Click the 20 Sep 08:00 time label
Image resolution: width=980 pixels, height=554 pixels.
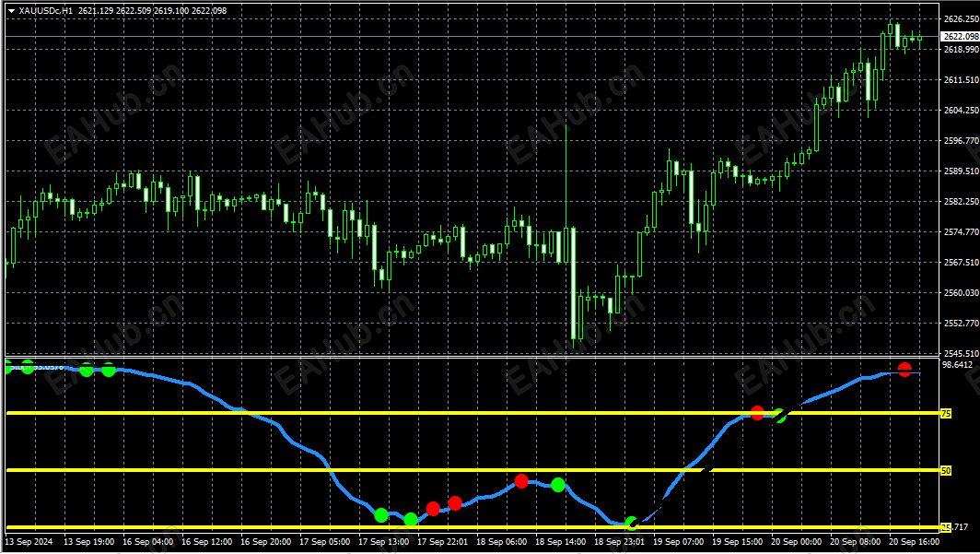pos(855,541)
